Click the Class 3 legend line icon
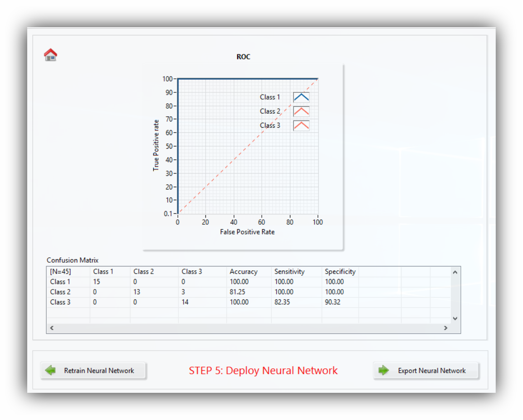523x420 pixels. point(301,126)
